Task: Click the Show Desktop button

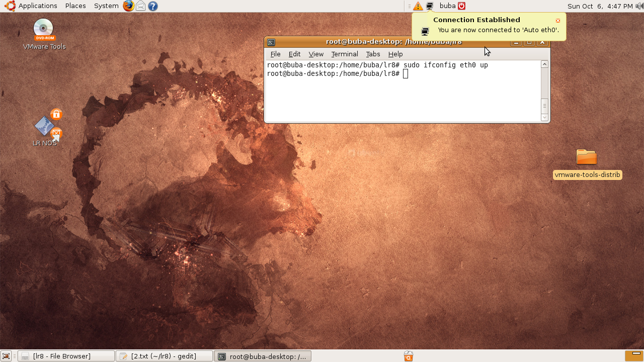Action: pos(6,356)
